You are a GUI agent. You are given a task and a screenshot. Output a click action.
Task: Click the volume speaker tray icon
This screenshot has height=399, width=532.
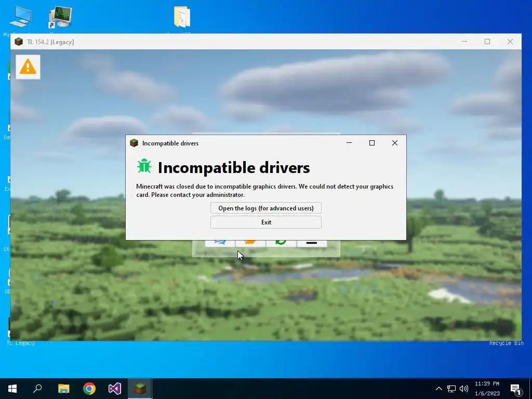[x=464, y=389]
